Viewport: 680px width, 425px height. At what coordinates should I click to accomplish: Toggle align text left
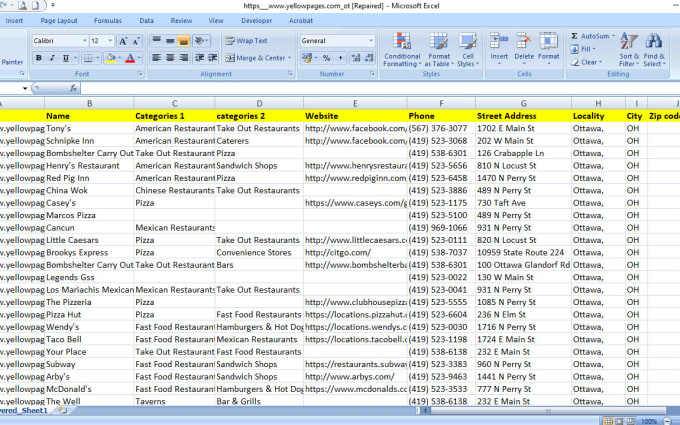click(x=157, y=58)
